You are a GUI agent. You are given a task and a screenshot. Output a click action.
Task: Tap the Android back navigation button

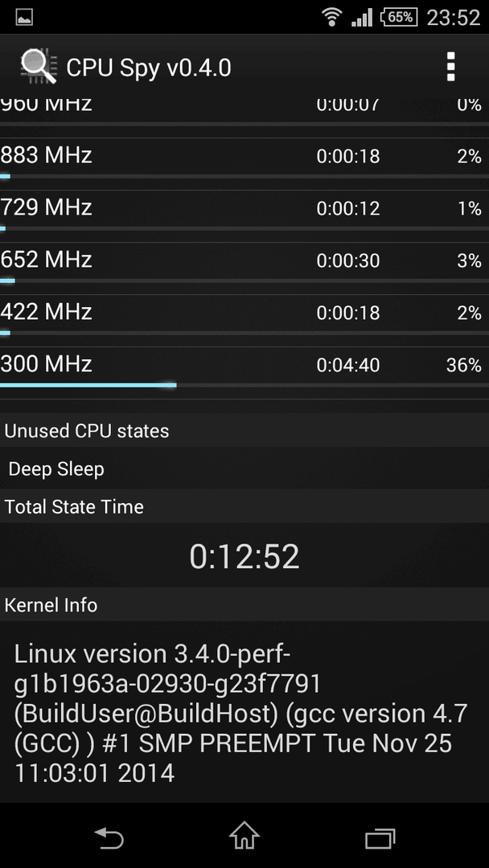[109, 837]
